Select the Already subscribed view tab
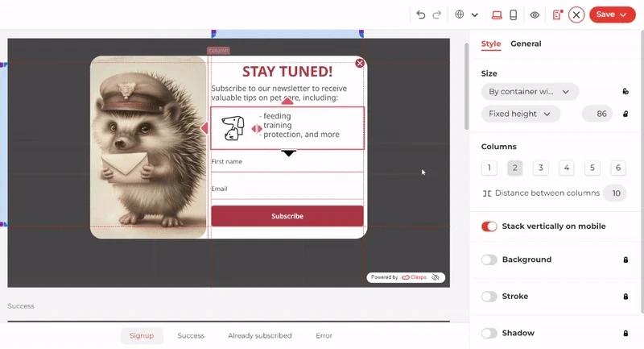Image resolution: width=644 pixels, height=349 pixels. pyautogui.click(x=259, y=336)
